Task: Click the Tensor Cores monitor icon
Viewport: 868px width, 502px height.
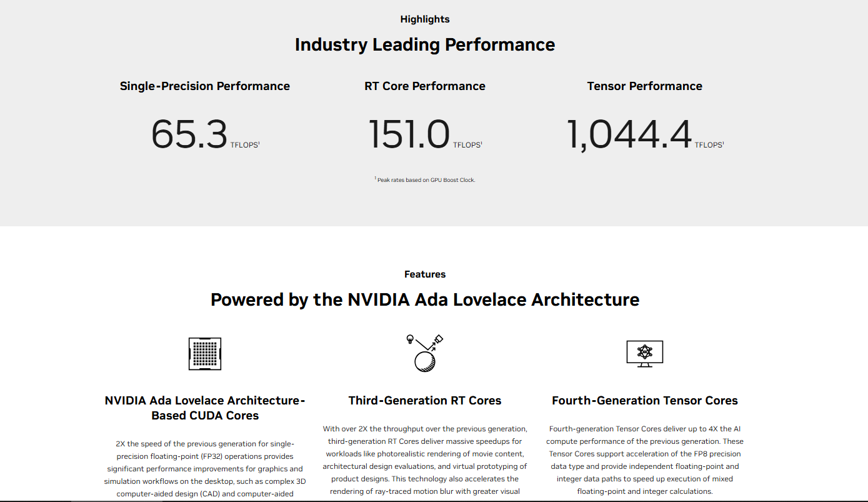Action: [x=644, y=354]
